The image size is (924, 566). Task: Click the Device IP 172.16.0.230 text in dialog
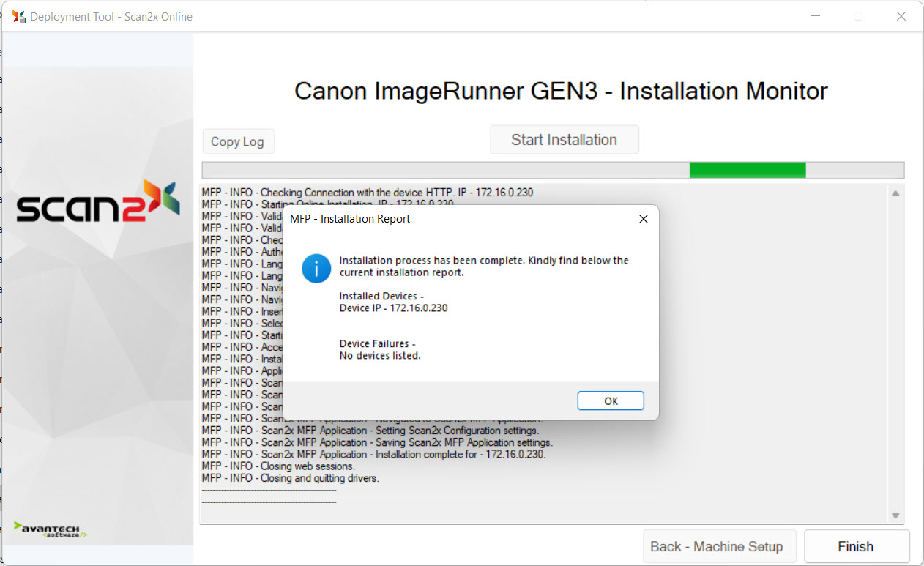[393, 308]
